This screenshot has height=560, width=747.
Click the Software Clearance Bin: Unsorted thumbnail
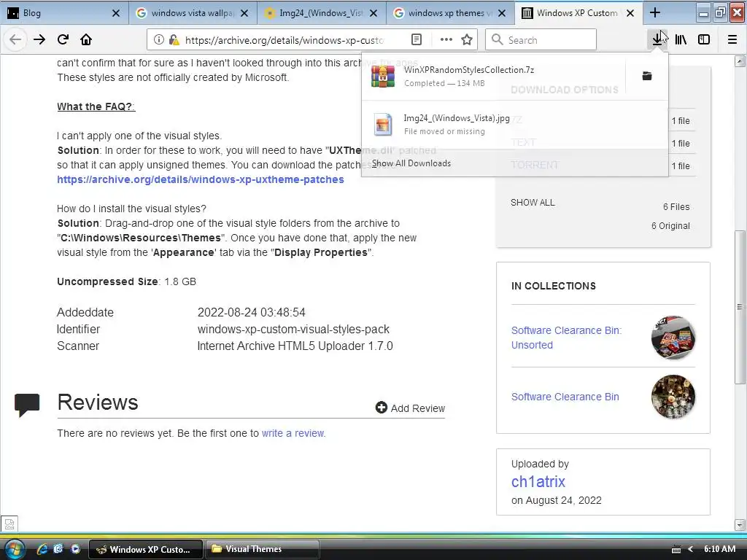(x=673, y=337)
